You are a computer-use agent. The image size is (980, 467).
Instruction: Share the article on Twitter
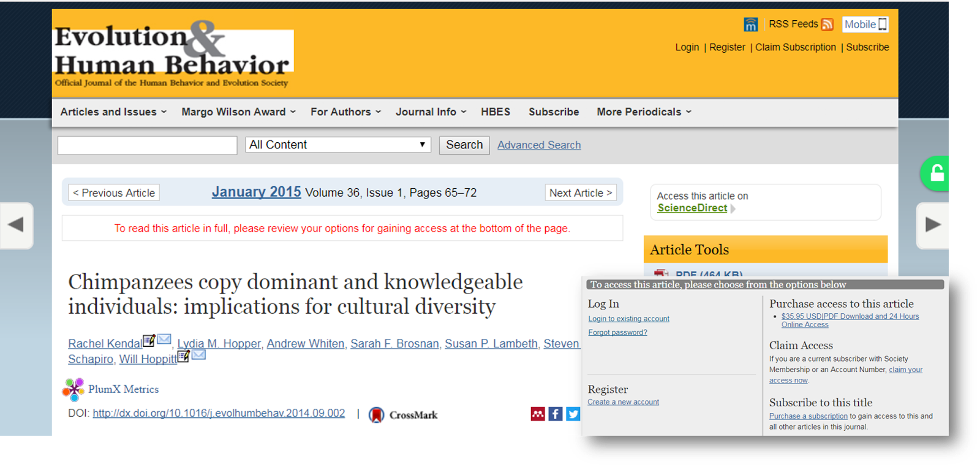coord(573,414)
